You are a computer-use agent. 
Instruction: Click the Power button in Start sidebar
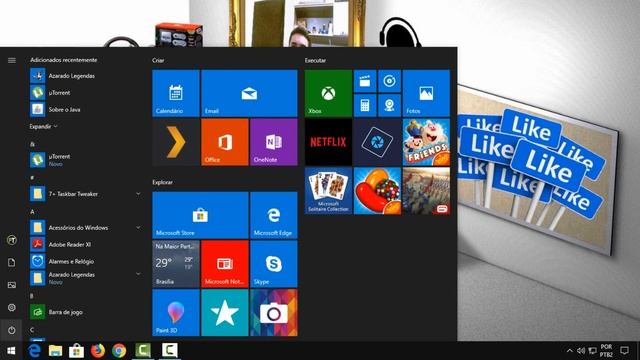(11, 330)
